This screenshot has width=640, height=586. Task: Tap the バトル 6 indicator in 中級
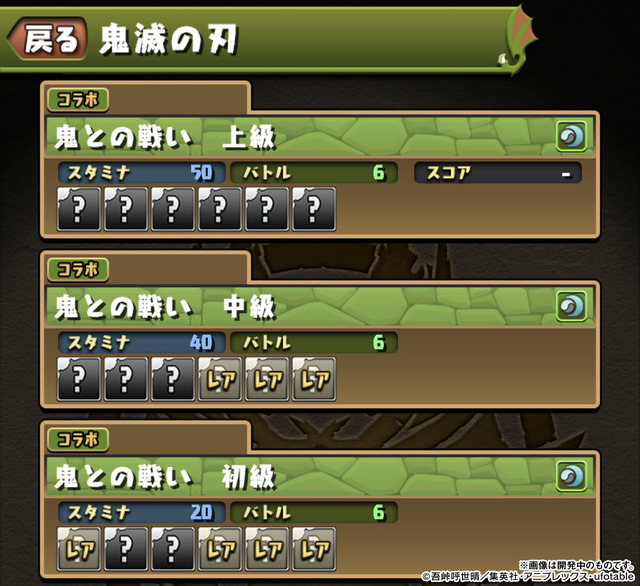[x=314, y=342]
